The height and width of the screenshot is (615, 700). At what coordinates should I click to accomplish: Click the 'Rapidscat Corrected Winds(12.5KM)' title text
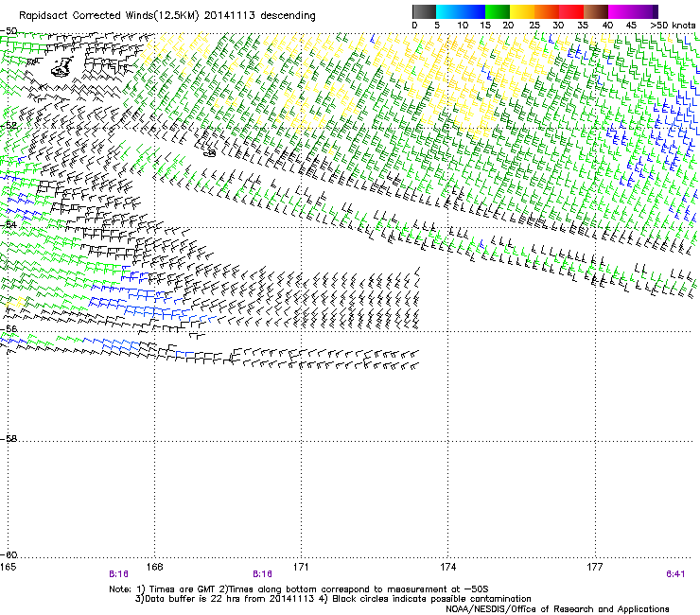tap(109, 16)
